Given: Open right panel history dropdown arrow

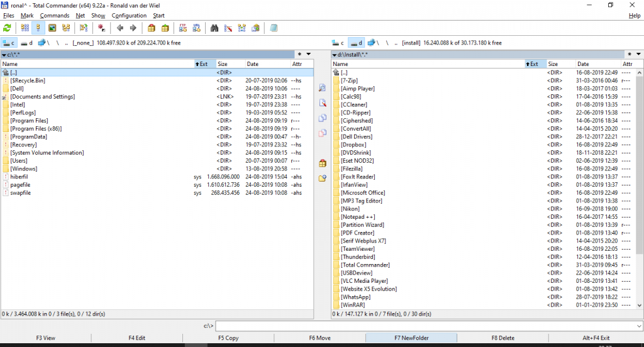Looking at the screenshot, I should pyautogui.click(x=638, y=54).
